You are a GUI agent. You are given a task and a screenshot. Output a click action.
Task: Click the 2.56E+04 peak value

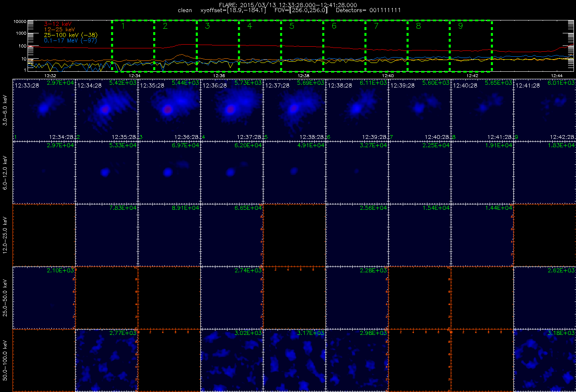373,208
